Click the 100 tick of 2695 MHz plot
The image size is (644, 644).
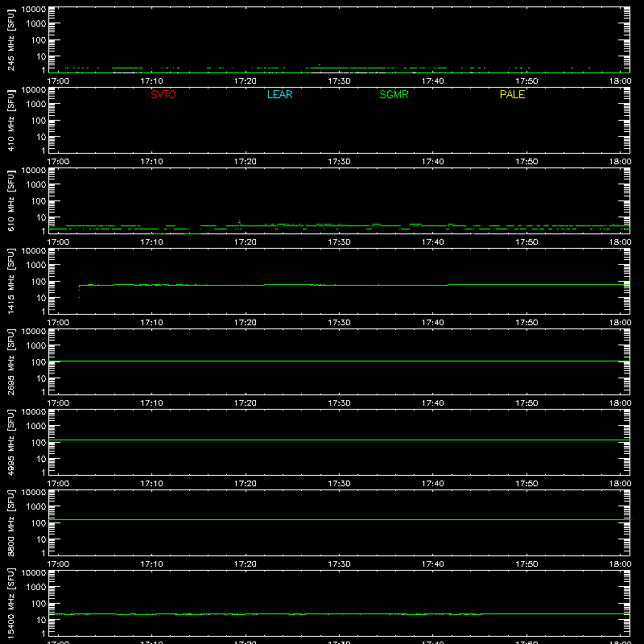point(39,362)
